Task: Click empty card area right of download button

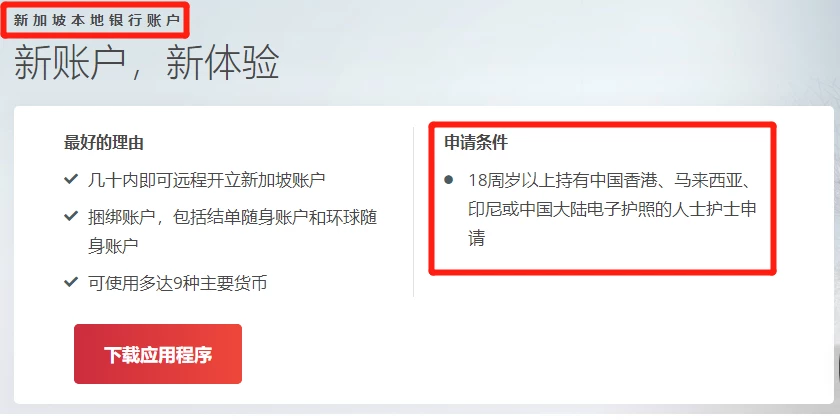Action: click(x=536, y=354)
